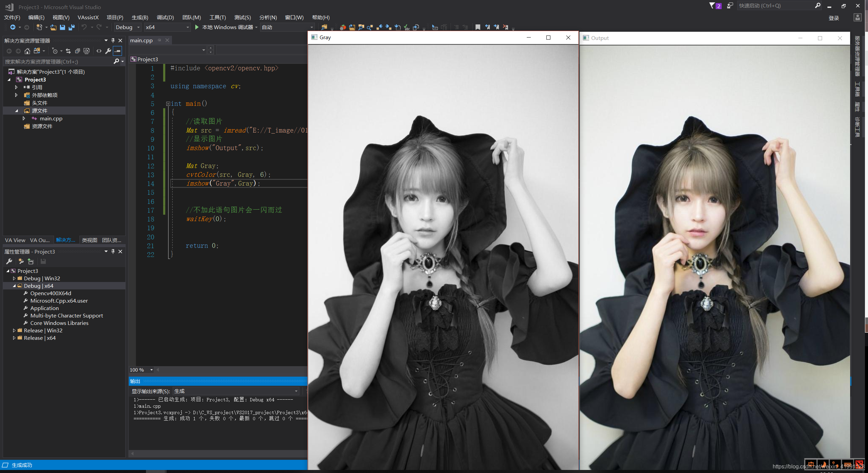The image size is (868, 473).
Task: Toggle preview selected items button
Action: tap(117, 51)
